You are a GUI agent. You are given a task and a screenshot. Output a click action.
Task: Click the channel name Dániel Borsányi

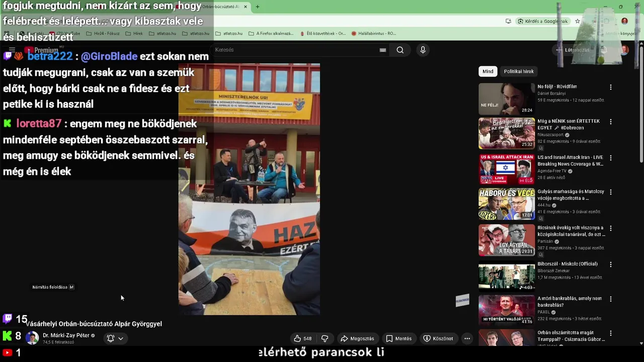click(551, 94)
